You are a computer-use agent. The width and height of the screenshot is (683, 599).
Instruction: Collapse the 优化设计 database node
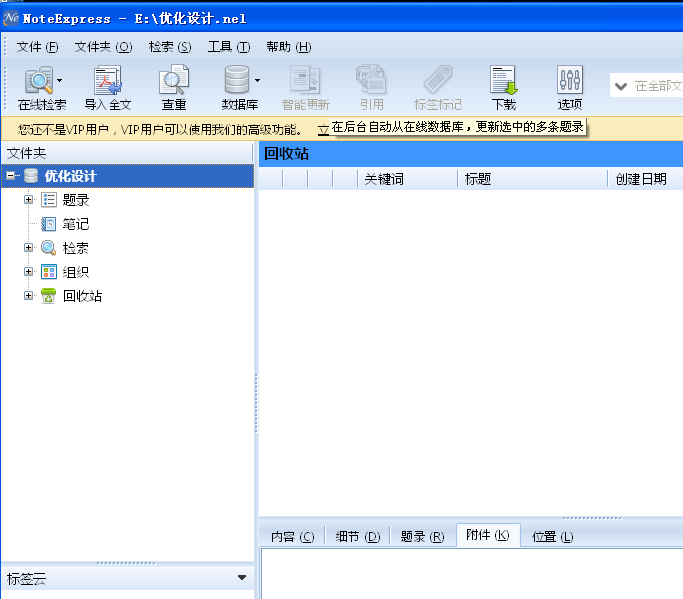pos(10,176)
